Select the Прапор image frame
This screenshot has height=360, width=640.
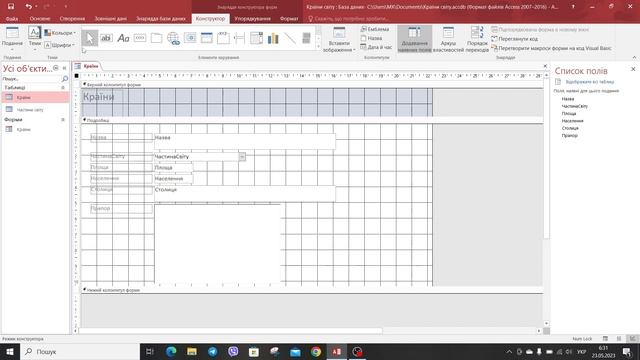click(x=218, y=244)
